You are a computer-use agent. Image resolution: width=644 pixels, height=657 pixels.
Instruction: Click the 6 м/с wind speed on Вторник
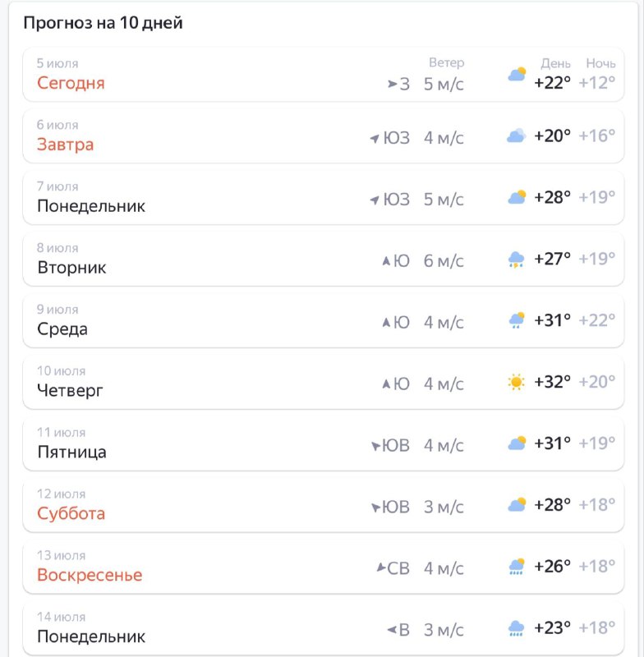pyautogui.click(x=444, y=261)
